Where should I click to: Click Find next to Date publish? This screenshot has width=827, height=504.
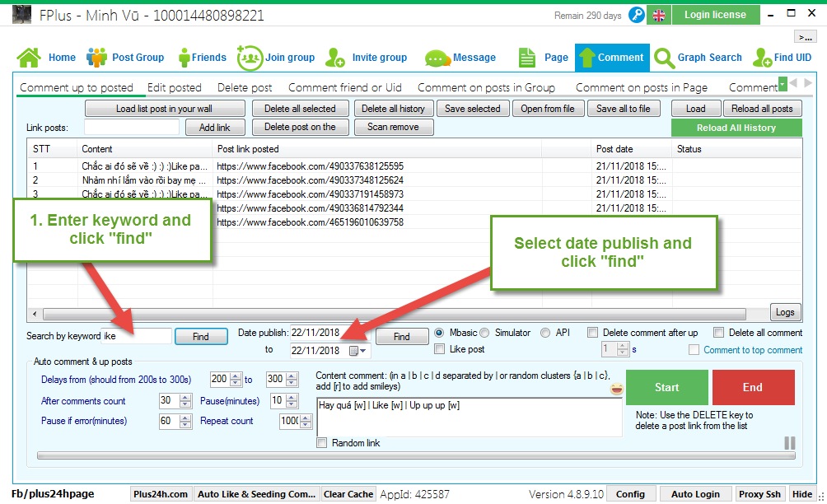tap(401, 336)
